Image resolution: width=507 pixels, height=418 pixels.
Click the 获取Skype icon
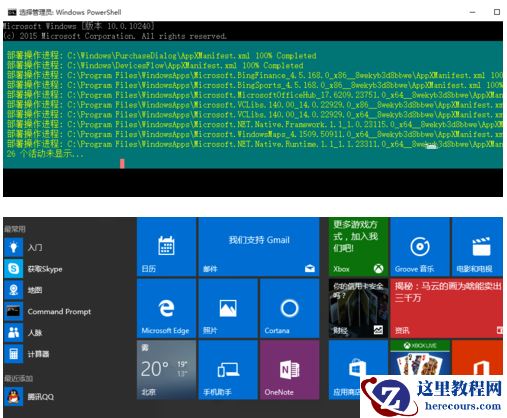tap(13, 268)
